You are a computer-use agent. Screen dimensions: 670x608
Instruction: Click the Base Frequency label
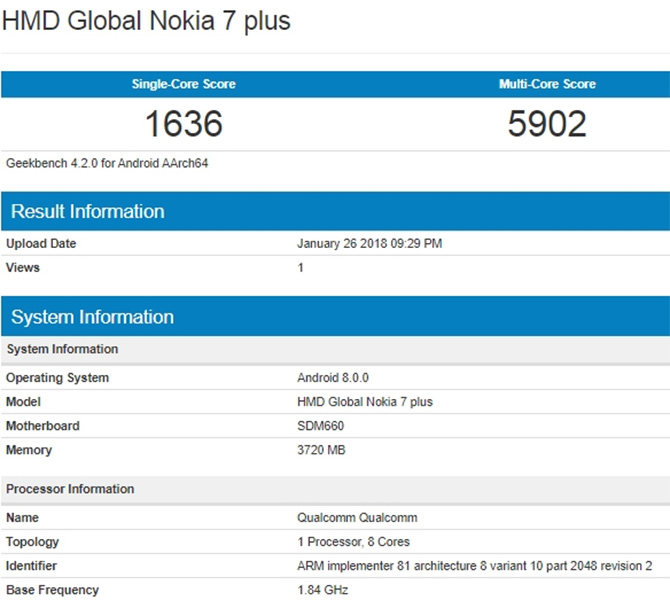[x=53, y=590]
